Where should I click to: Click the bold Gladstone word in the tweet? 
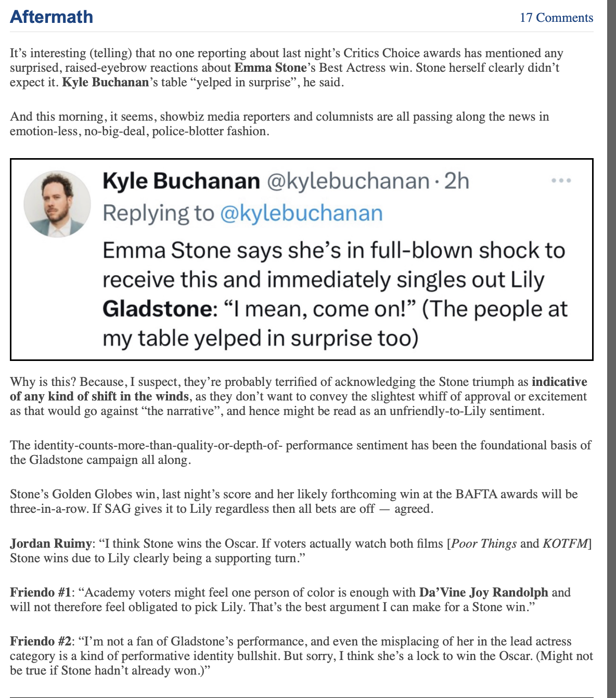[156, 309]
